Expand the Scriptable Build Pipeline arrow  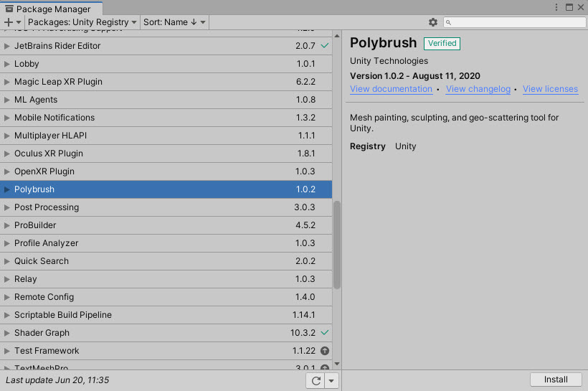tap(6, 315)
